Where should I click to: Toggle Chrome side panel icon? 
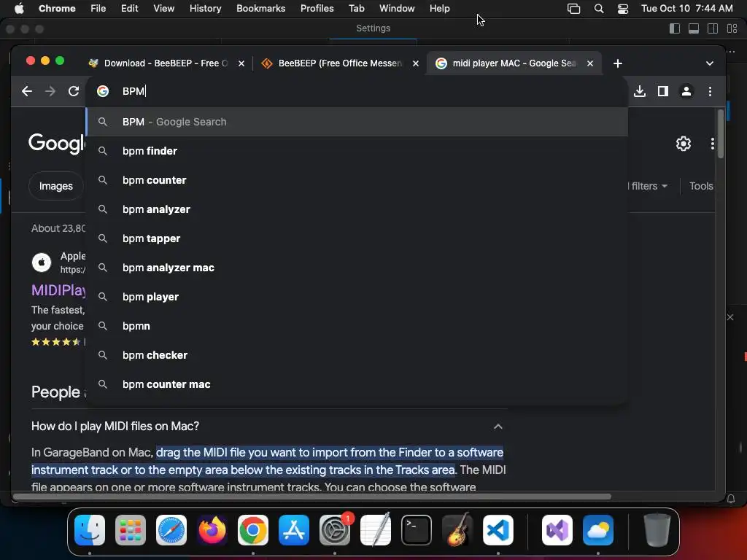click(662, 91)
